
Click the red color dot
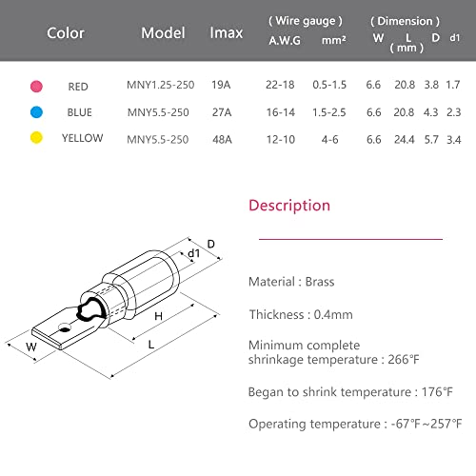point(36,86)
